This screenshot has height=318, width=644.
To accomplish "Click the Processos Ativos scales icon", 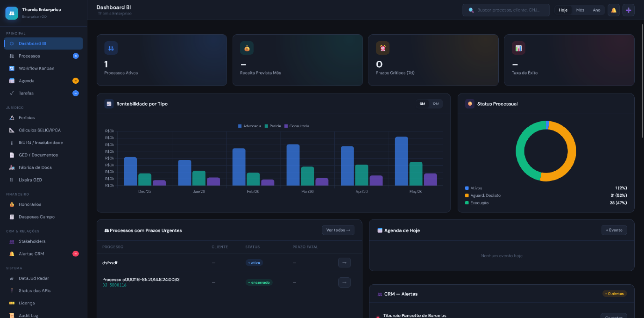I will tap(111, 48).
